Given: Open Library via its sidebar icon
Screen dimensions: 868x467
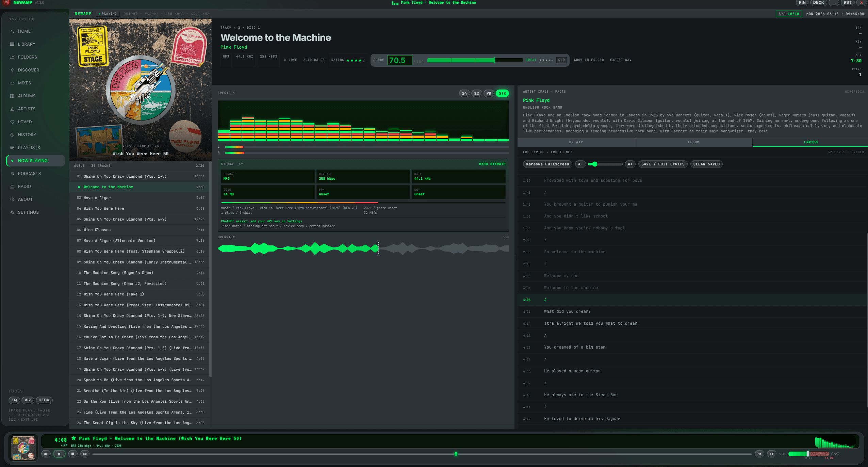Looking at the screenshot, I should [x=12, y=44].
